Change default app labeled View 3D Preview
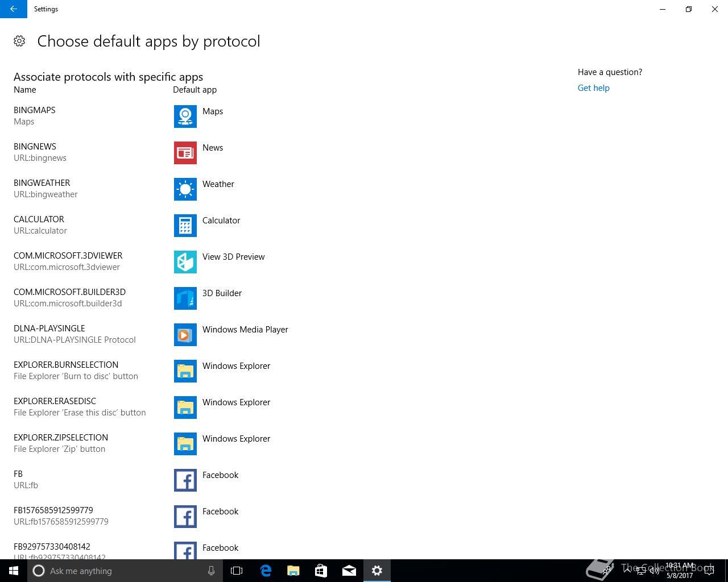 [x=234, y=257]
